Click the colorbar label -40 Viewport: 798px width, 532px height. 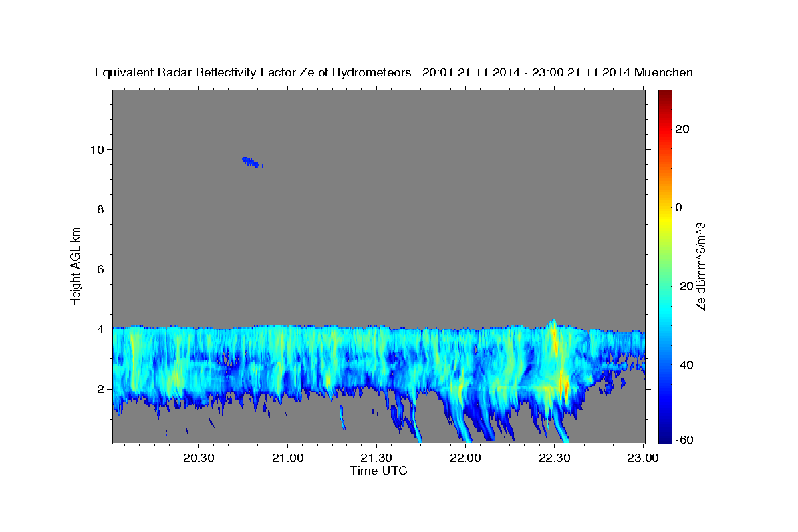(x=684, y=364)
